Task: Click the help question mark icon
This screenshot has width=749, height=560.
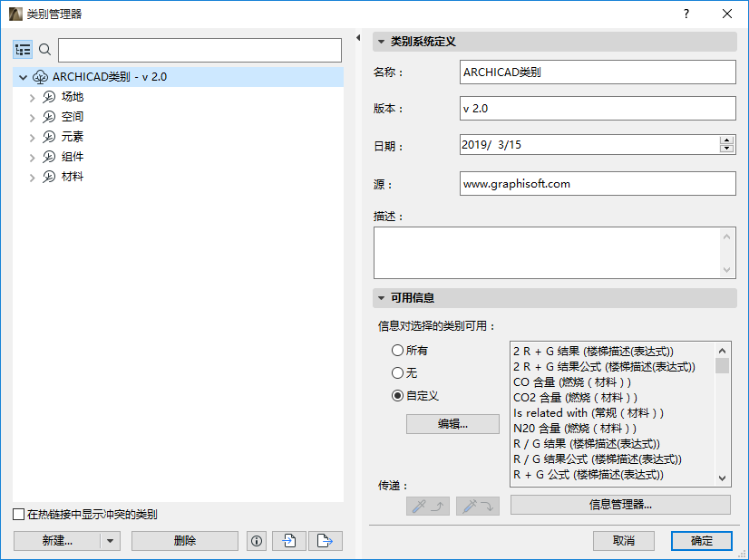Action: click(x=686, y=14)
